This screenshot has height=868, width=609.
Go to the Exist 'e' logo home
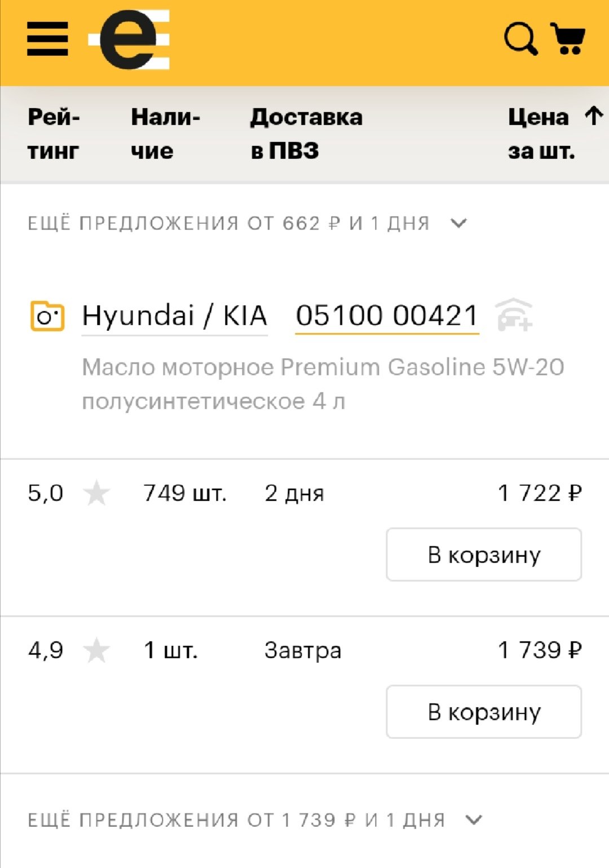pos(130,39)
